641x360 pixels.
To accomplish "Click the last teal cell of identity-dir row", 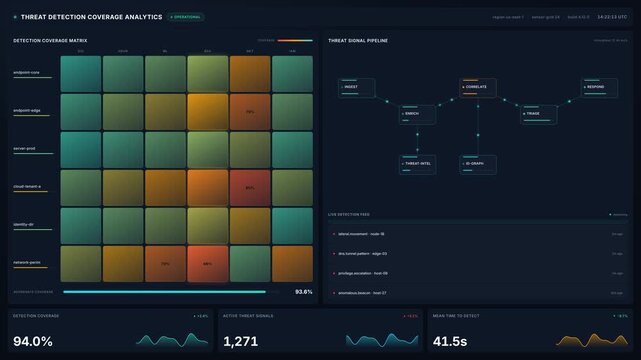I will pos(292,226).
